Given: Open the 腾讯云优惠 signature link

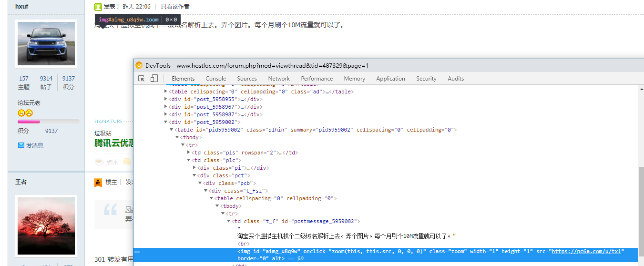Looking at the screenshot, I should pos(114,143).
